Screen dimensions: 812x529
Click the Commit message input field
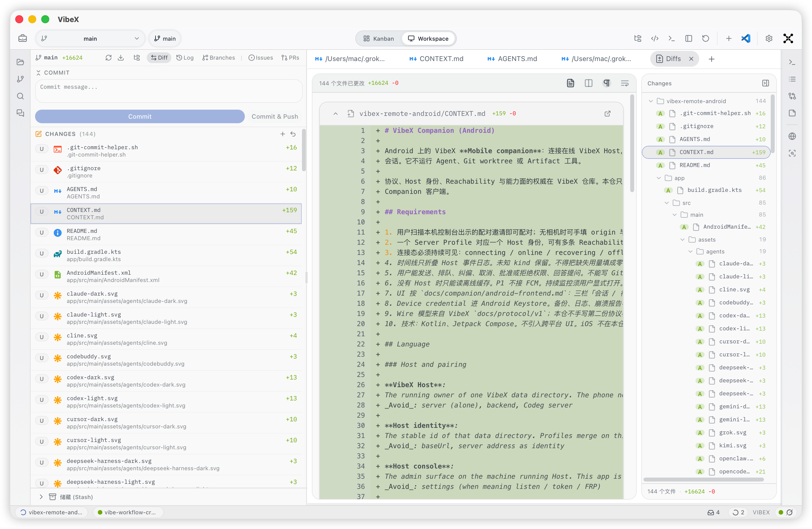(169, 91)
